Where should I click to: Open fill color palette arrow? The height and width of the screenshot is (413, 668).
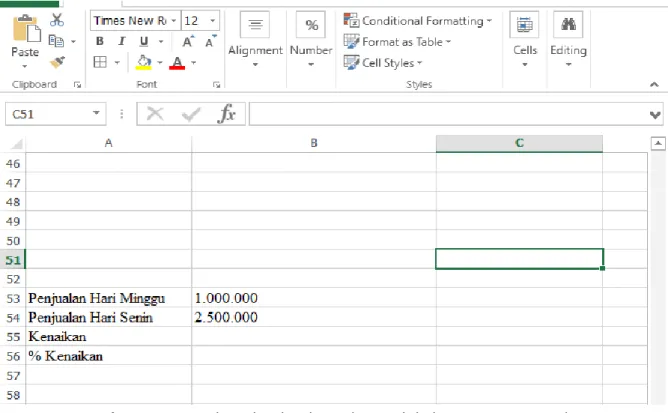click(160, 63)
